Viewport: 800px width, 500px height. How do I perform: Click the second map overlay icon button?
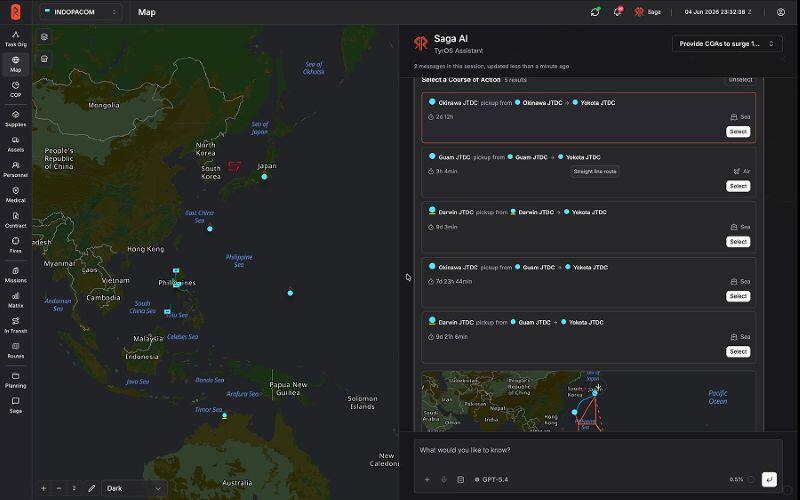44,59
